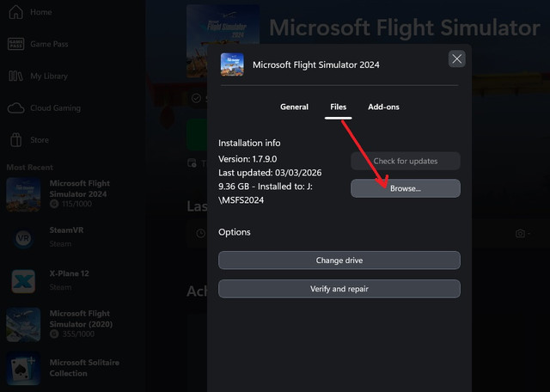550x392 pixels.
Task: Click the Verify and repair button
Action: [x=339, y=289]
